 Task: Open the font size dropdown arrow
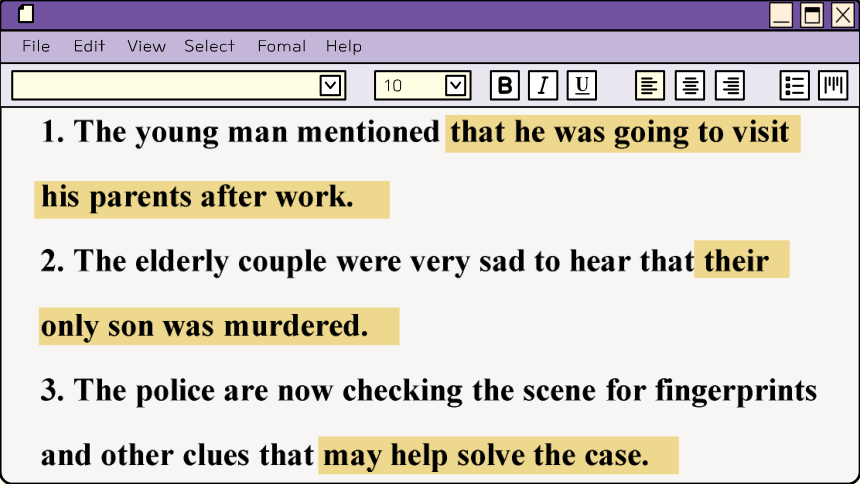click(455, 85)
